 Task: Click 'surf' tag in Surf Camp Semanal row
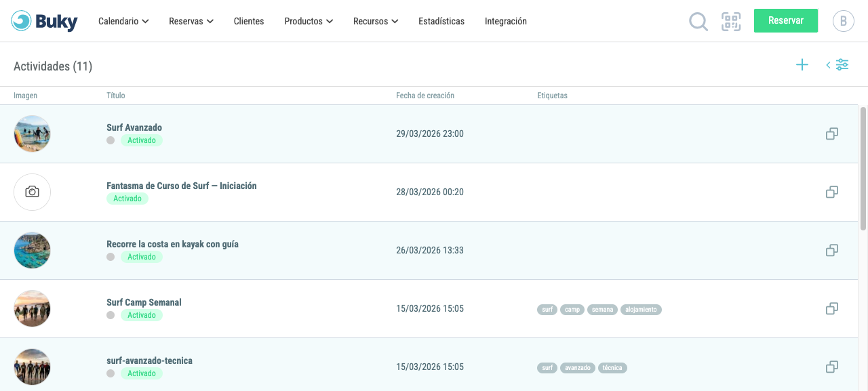click(x=547, y=310)
